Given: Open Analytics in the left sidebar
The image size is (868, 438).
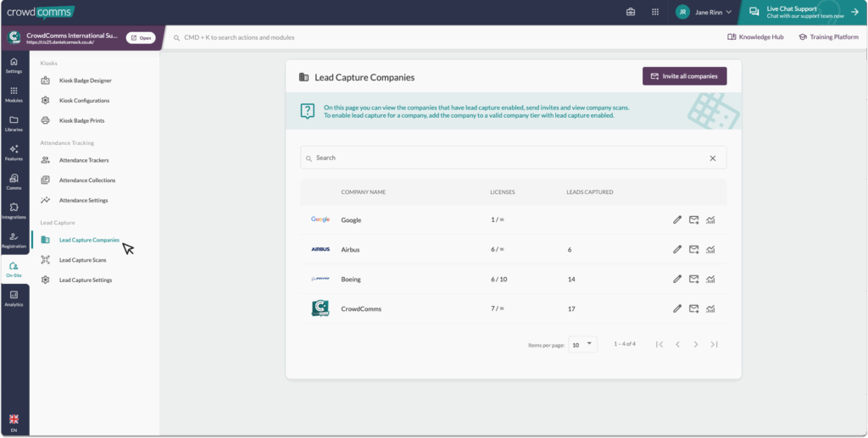Looking at the screenshot, I should click(14, 298).
